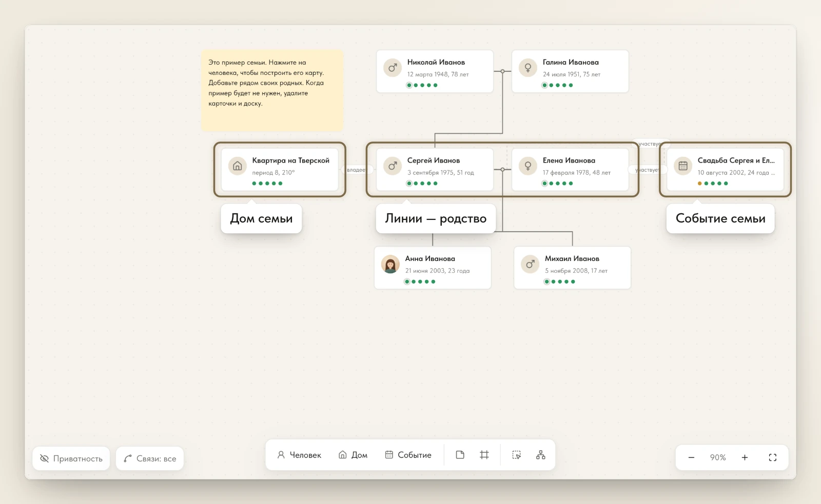
Task: Click female icon on Елена Иванова card
Action: (x=528, y=166)
